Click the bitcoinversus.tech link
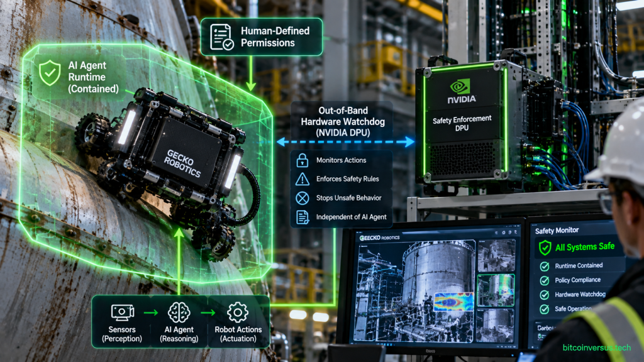Screen dimensions: 644x362 pos(597,348)
